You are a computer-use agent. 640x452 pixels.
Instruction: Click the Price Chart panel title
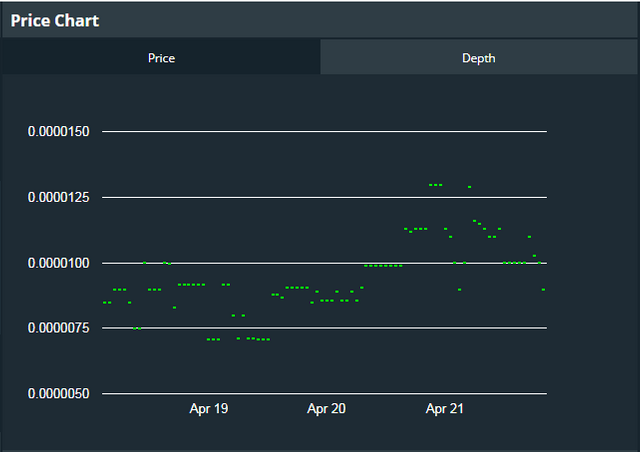pyautogui.click(x=55, y=21)
